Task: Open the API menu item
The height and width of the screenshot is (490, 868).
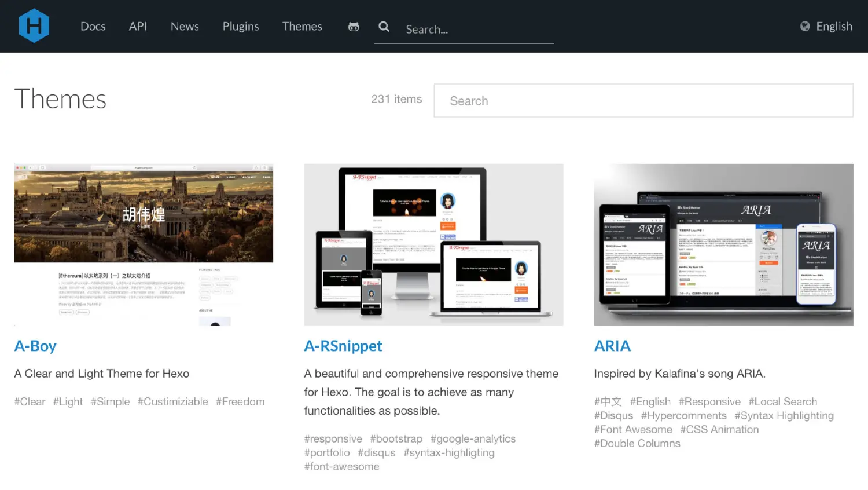Action: [138, 26]
